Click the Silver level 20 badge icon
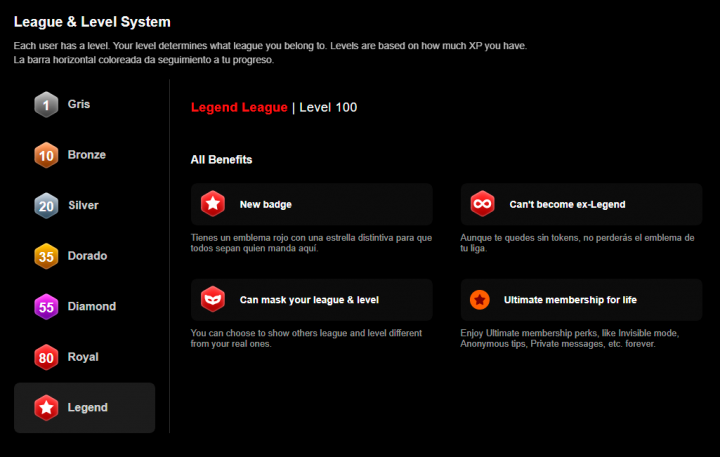Image resolution: width=720 pixels, height=457 pixels. click(x=46, y=205)
